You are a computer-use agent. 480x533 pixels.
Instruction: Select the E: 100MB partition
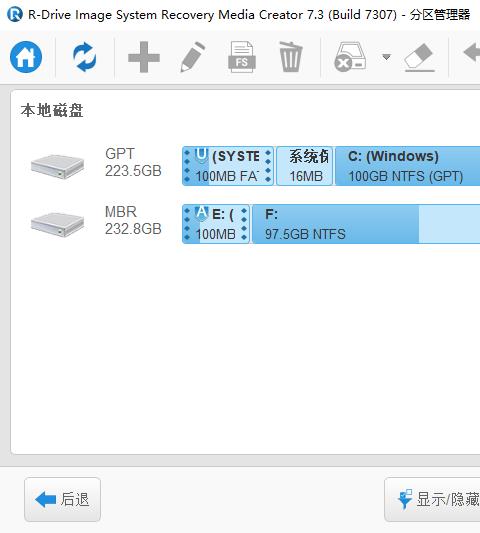(216, 224)
